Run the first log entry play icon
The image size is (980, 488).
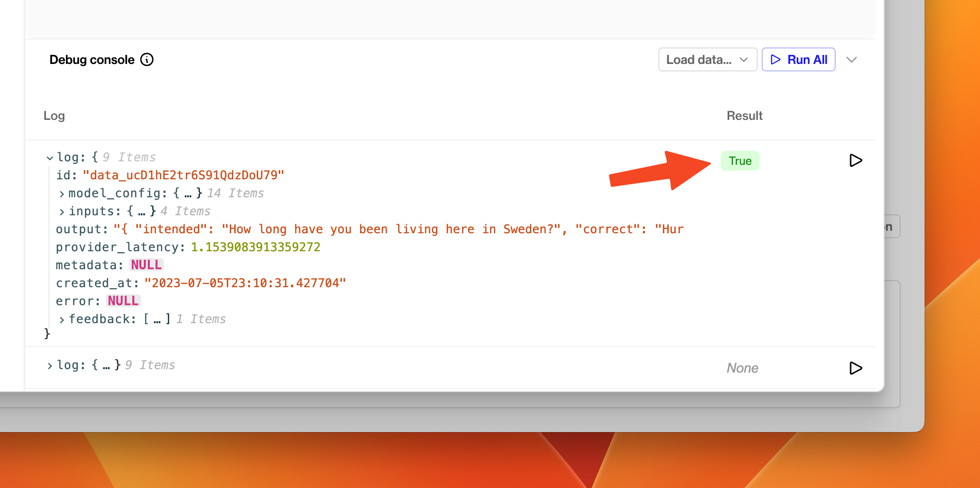pyautogui.click(x=855, y=160)
